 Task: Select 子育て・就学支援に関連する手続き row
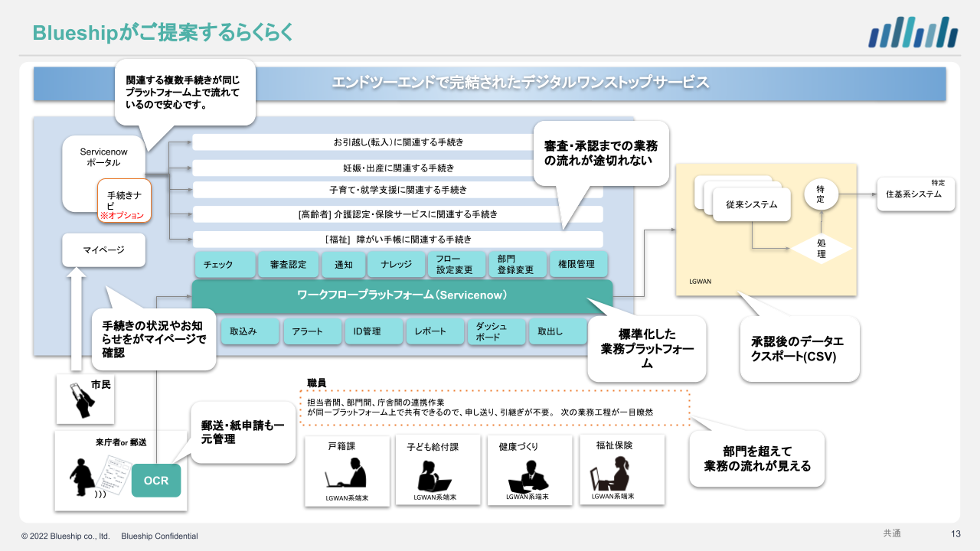coord(397,190)
